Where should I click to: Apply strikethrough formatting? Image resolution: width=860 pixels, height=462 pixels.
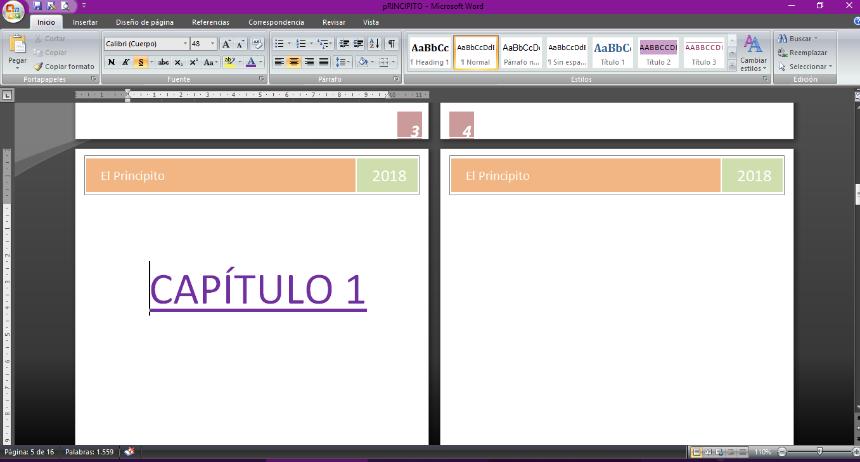[x=163, y=62]
